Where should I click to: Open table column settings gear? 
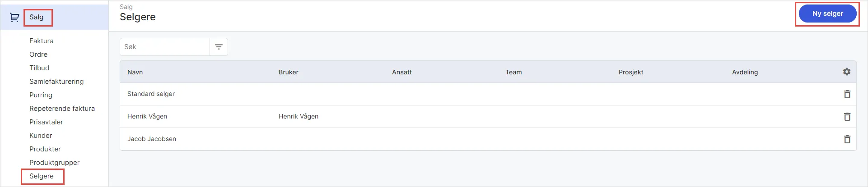pos(847,72)
